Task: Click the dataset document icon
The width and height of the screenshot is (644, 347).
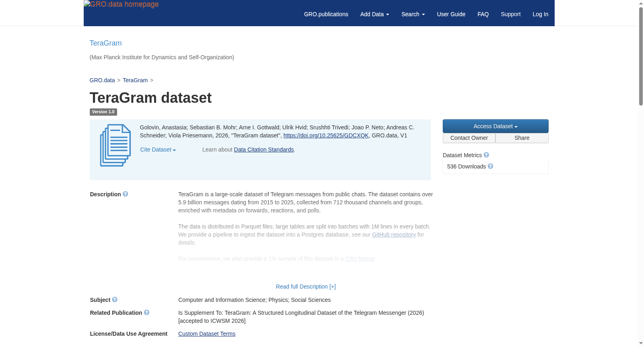Action: [115, 145]
